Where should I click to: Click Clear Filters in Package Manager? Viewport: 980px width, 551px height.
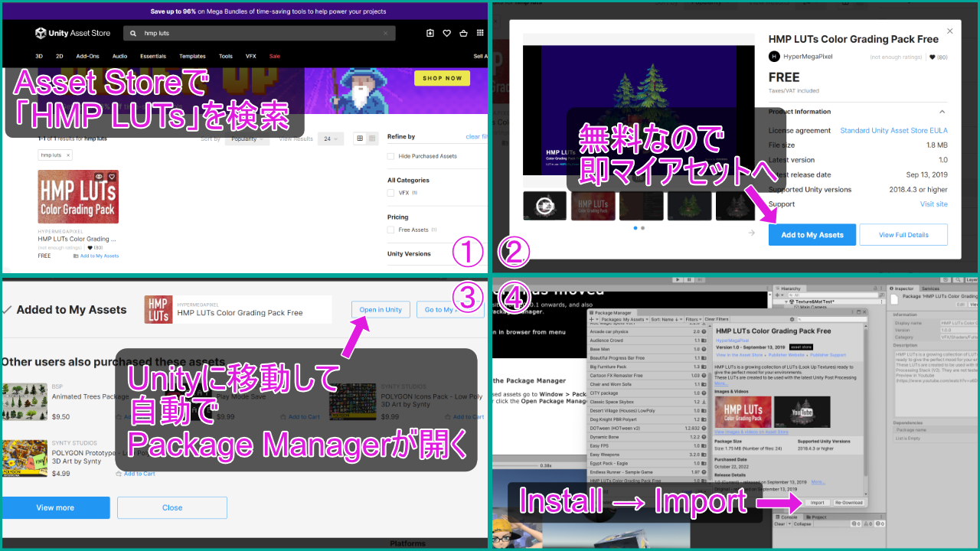pos(717,319)
